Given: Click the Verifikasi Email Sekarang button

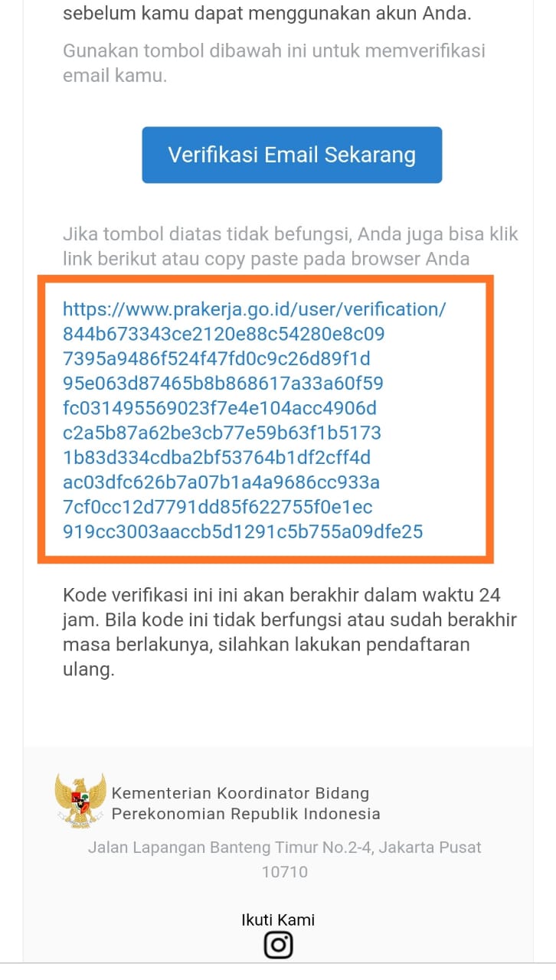Looking at the screenshot, I should [292, 155].
